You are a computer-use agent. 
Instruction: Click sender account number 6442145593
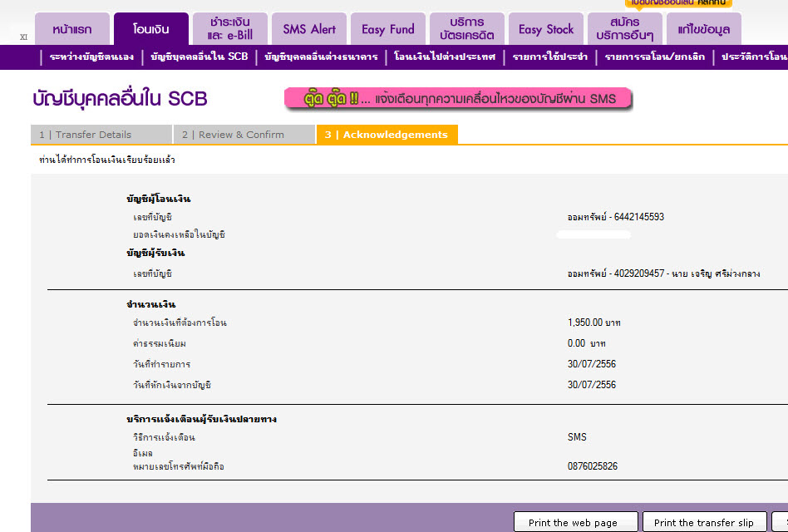pyautogui.click(x=638, y=217)
